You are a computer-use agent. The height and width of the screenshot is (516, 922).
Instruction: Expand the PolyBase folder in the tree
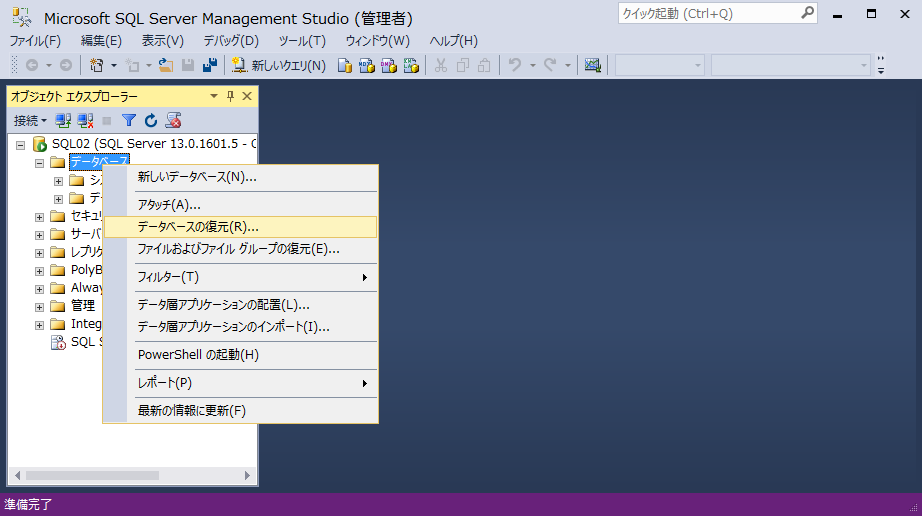tap(39, 270)
